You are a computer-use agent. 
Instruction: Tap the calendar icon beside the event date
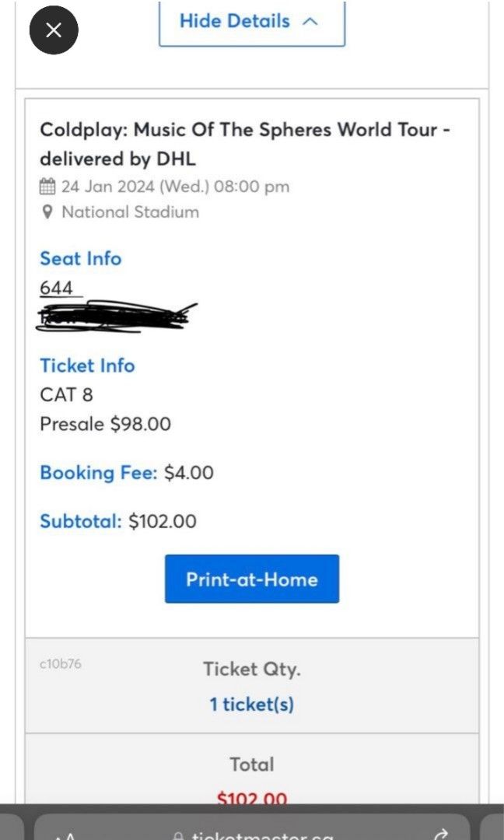coord(49,186)
